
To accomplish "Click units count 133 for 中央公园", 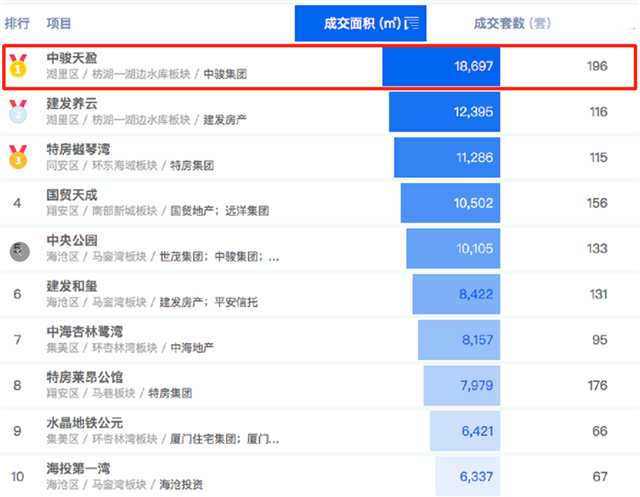I will point(597,248).
